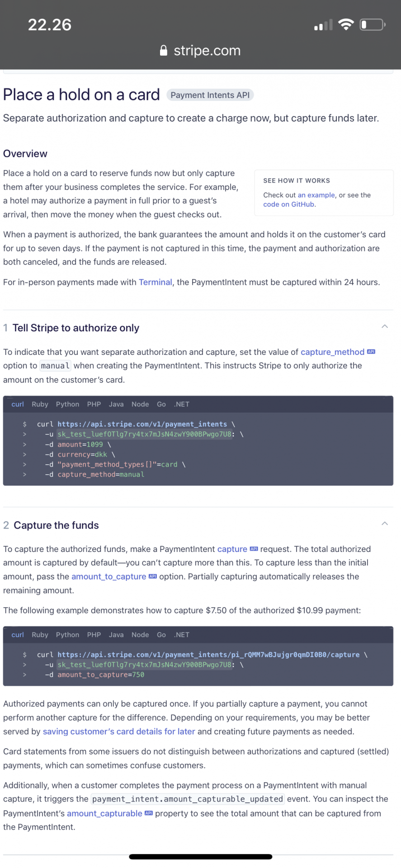The width and height of the screenshot is (401, 868).
Task: Open the Terminal link
Action: pos(156,282)
